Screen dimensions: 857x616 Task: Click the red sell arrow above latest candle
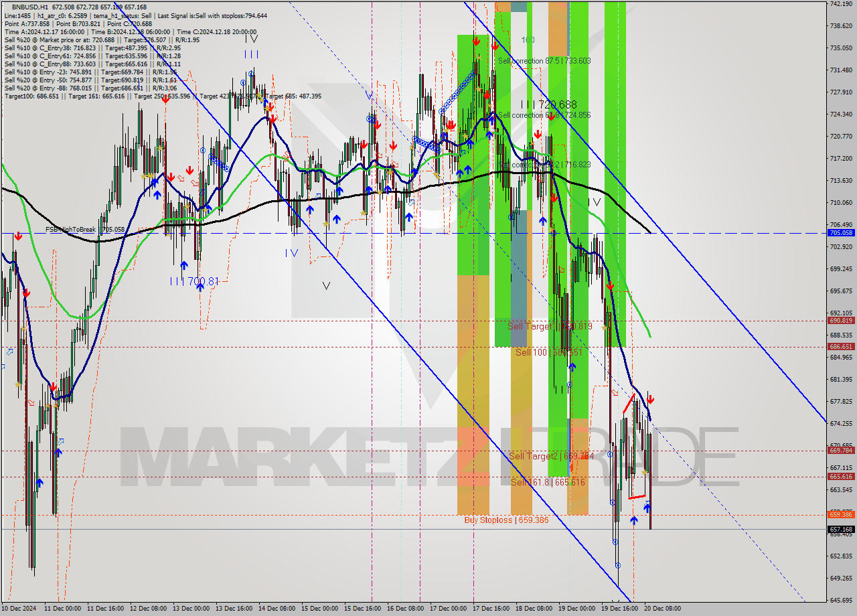click(x=650, y=399)
